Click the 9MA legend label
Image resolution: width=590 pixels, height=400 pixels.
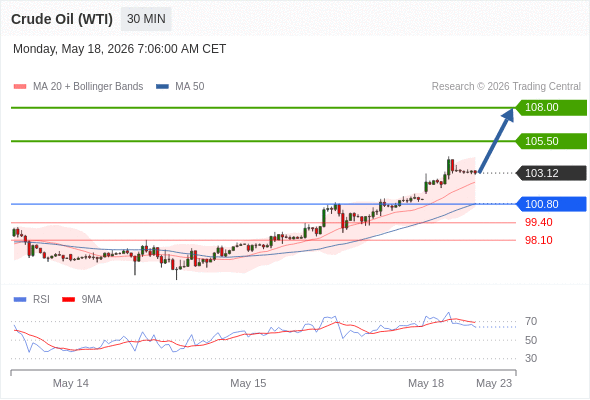point(92,300)
